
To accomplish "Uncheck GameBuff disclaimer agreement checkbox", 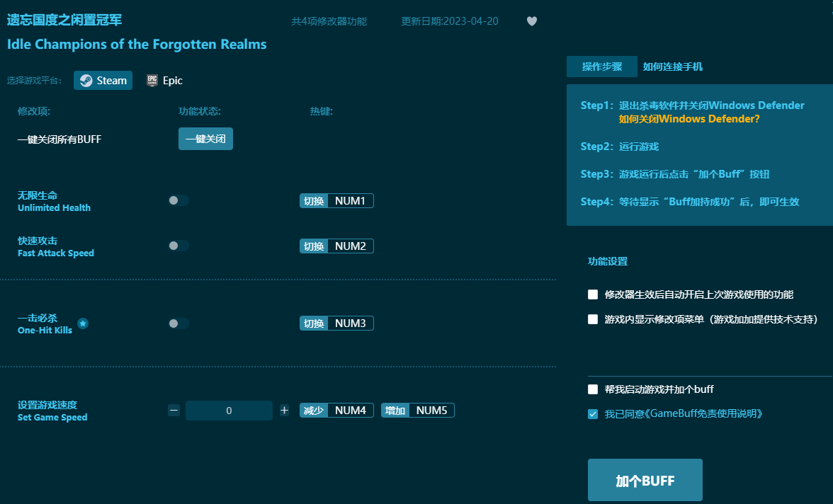I will click(x=593, y=413).
